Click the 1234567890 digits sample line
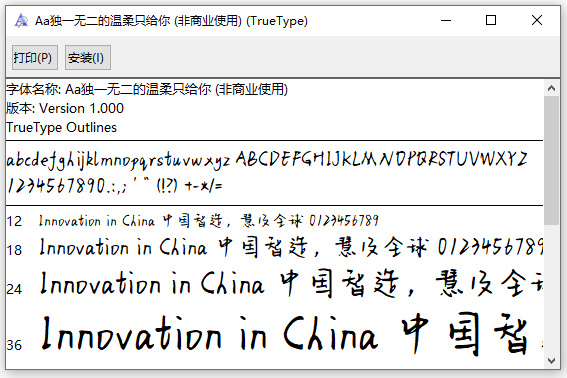567x378 pixels. click(x=115, y=186)
